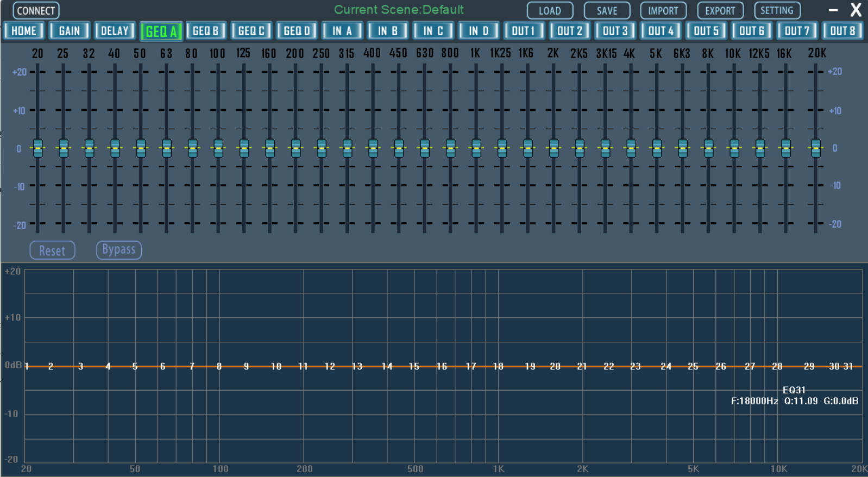
Task: Open the GAIN tab
Action: 70,31
